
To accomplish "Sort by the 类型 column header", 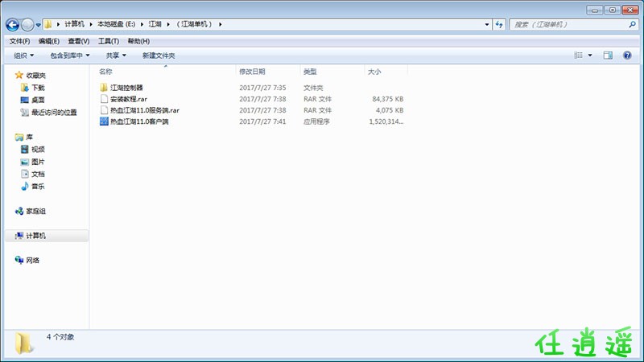I will point(310,72).
